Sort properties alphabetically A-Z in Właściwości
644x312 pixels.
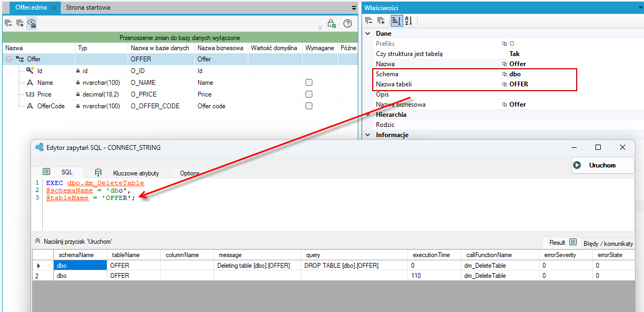(408, 21)
